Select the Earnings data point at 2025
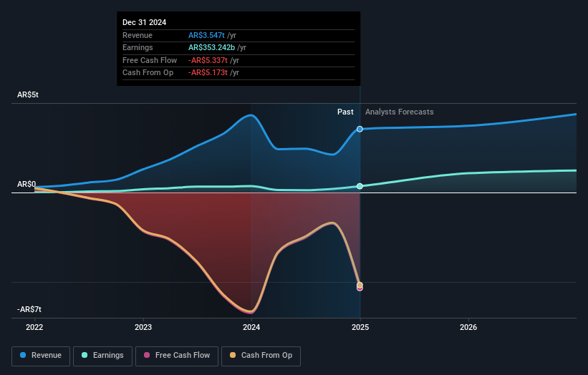 click(360, 186)
